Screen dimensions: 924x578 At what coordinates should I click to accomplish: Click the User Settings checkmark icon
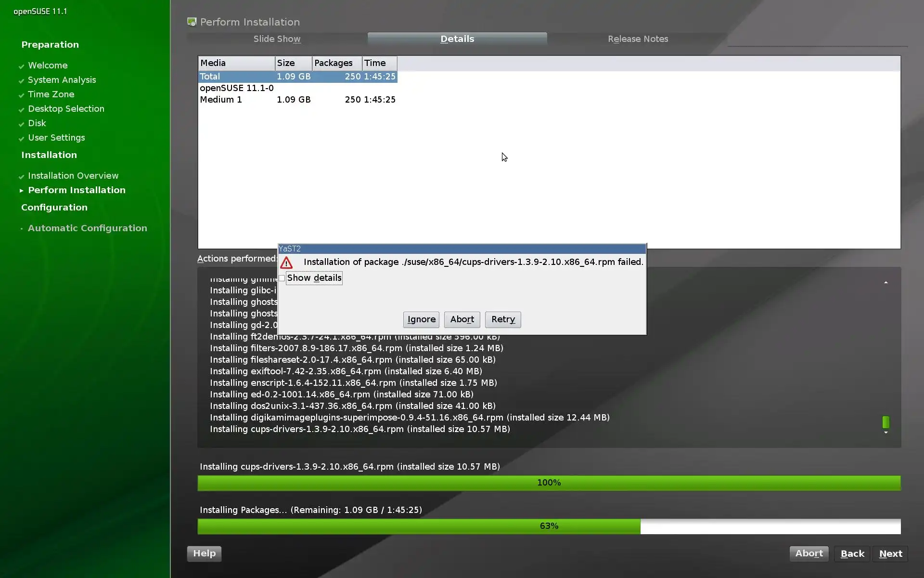pyautogui.click(x=21, y=139)
